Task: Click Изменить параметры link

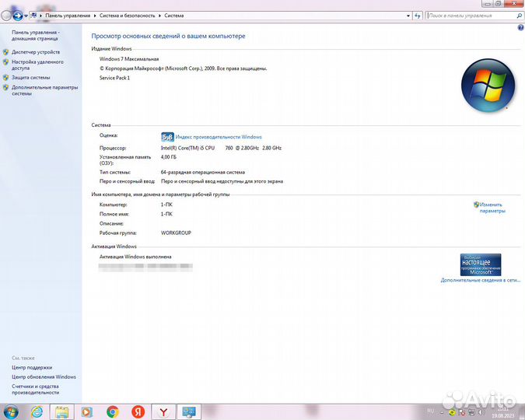Action: coord(492,208)
